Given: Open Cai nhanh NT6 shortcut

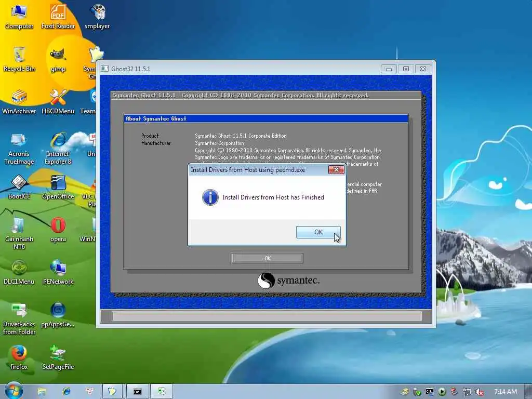Looking at the screenshot, I should [19, 233].
